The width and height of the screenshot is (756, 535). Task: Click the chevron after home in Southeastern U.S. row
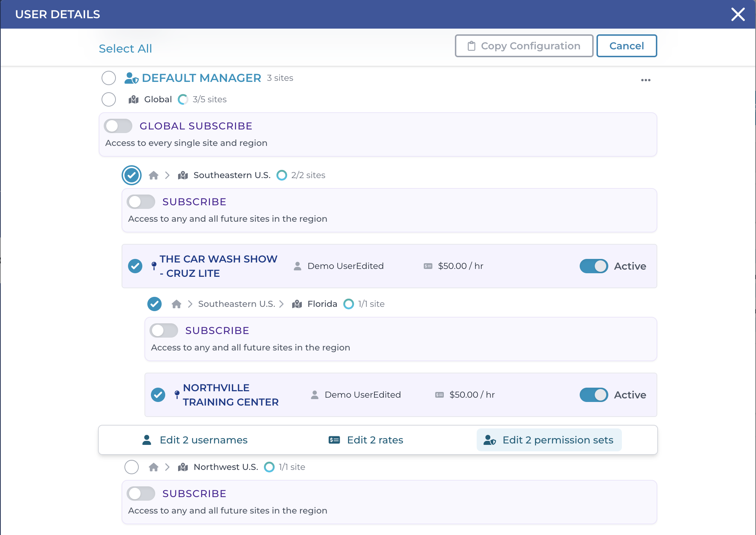click(167, 175)
